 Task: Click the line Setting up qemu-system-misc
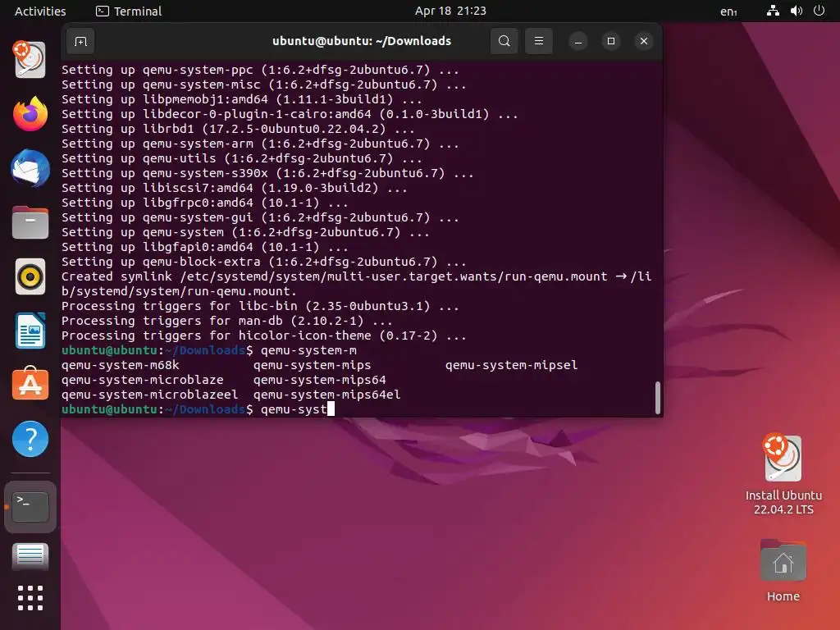[x=263, y=84]
